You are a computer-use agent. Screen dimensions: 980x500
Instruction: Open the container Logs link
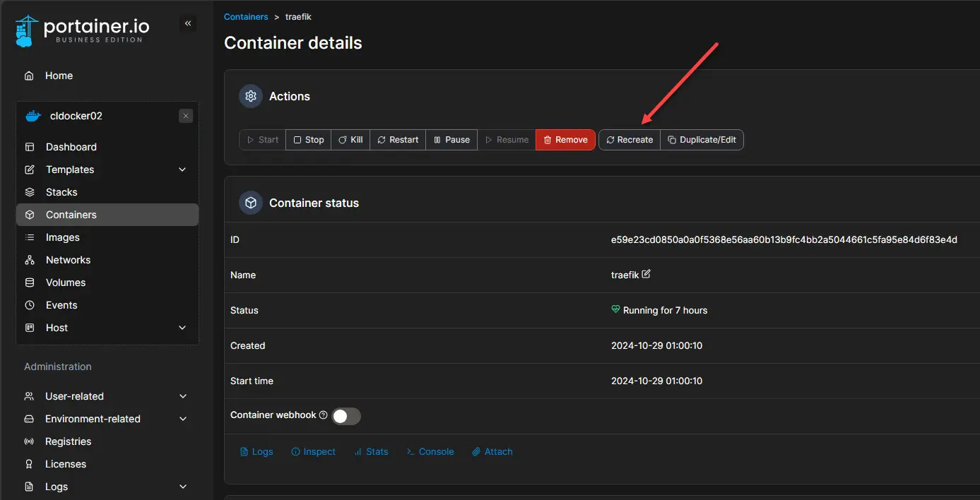coord(256,452)
